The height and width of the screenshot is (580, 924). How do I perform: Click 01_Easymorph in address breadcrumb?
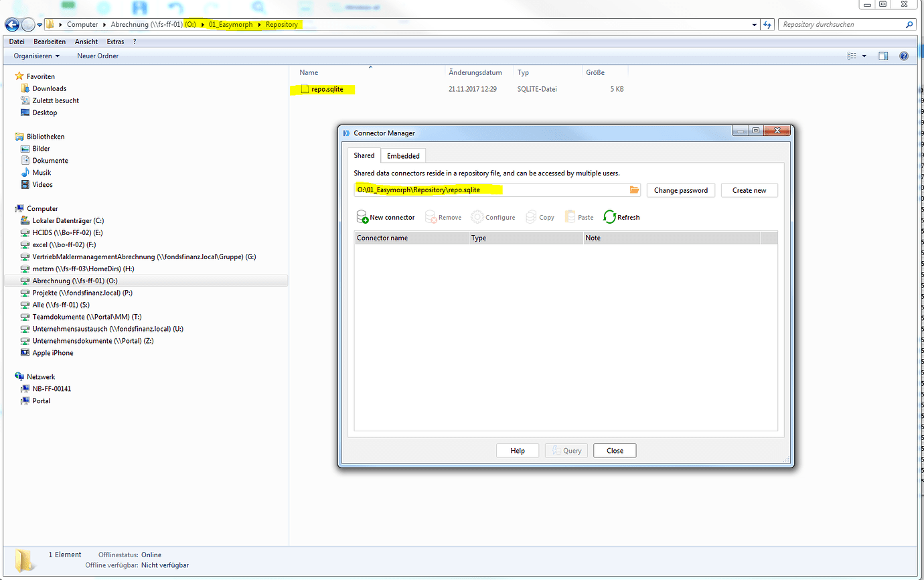click(230, 25)
